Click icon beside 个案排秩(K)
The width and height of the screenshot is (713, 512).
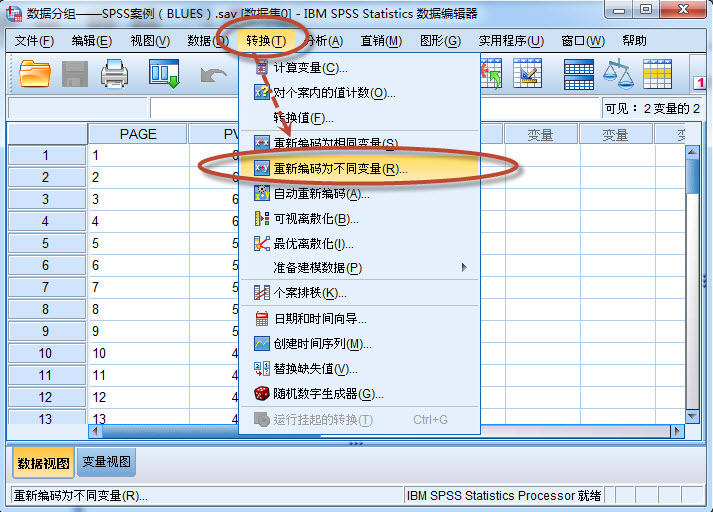[261, 293]
